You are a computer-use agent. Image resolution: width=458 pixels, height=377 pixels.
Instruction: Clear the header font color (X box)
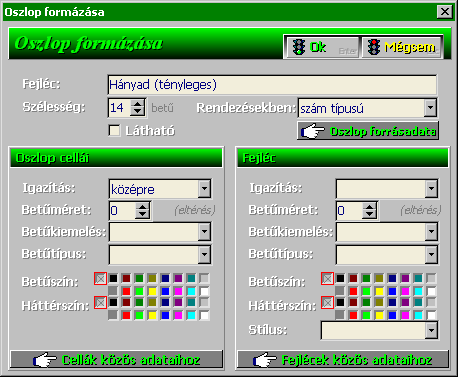[327, 278]
